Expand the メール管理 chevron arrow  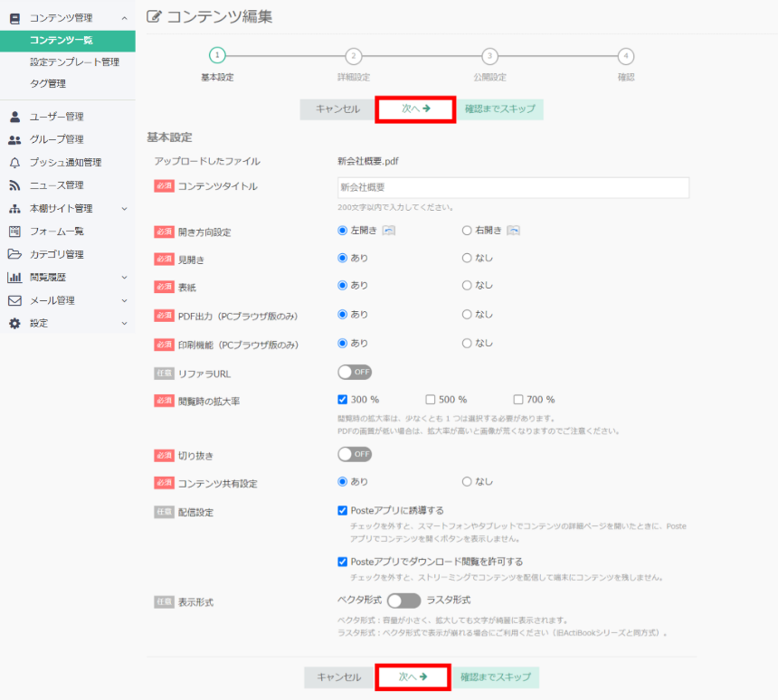coord(124,300)
